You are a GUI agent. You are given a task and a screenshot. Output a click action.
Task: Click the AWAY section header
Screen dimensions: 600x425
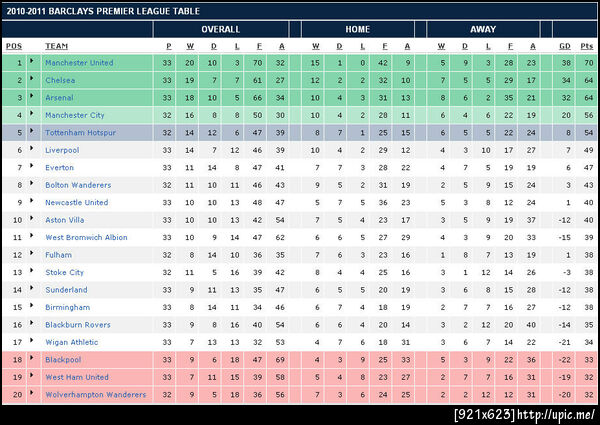483,29
